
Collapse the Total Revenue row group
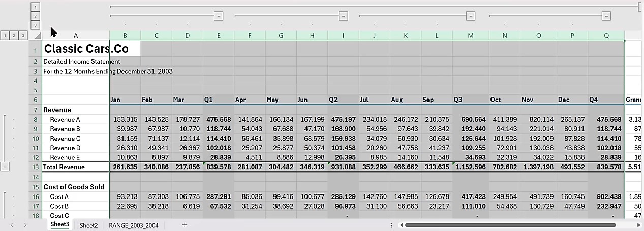[x=5, y=167]
